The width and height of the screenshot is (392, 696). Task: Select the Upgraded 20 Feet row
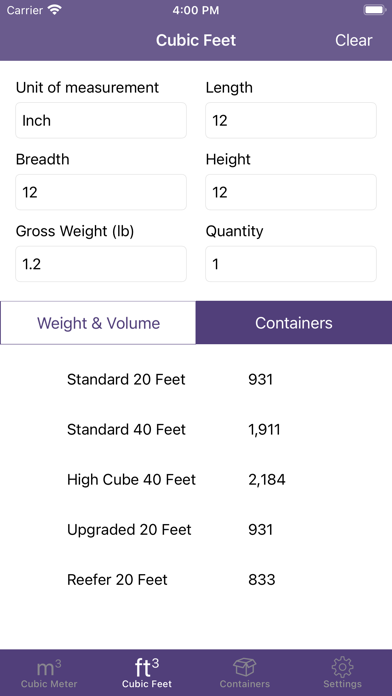[x=196, y=530]
